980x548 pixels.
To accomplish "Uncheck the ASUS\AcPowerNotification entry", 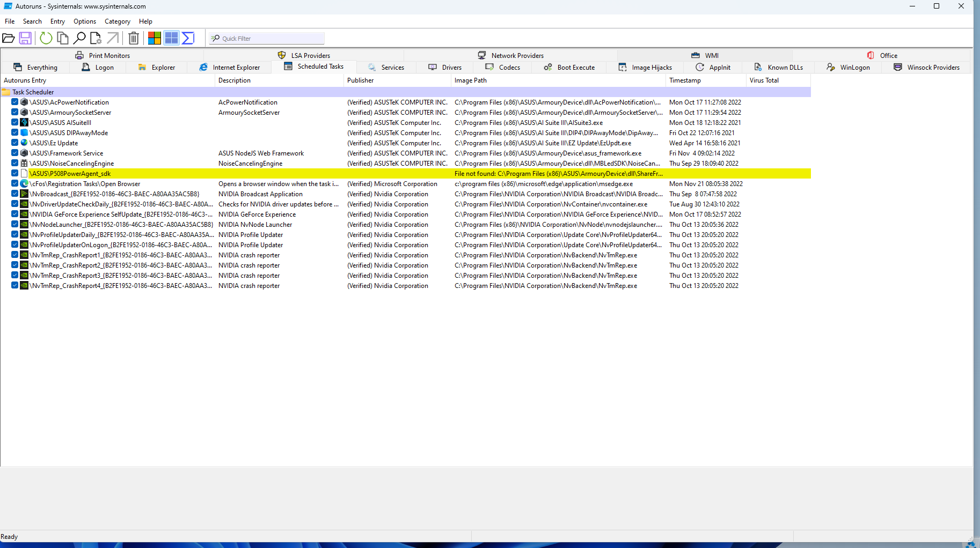I will [15, 102].
